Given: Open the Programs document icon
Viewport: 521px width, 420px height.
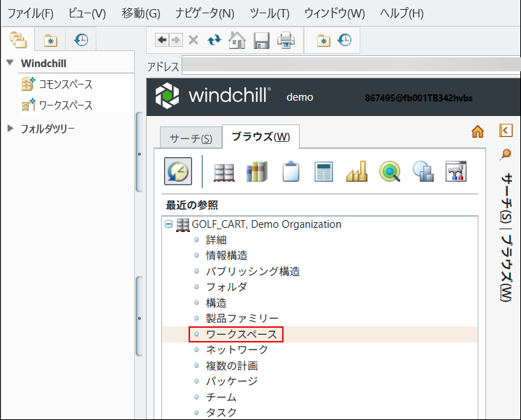Looking at the screenshot, I should pos(323,172).
